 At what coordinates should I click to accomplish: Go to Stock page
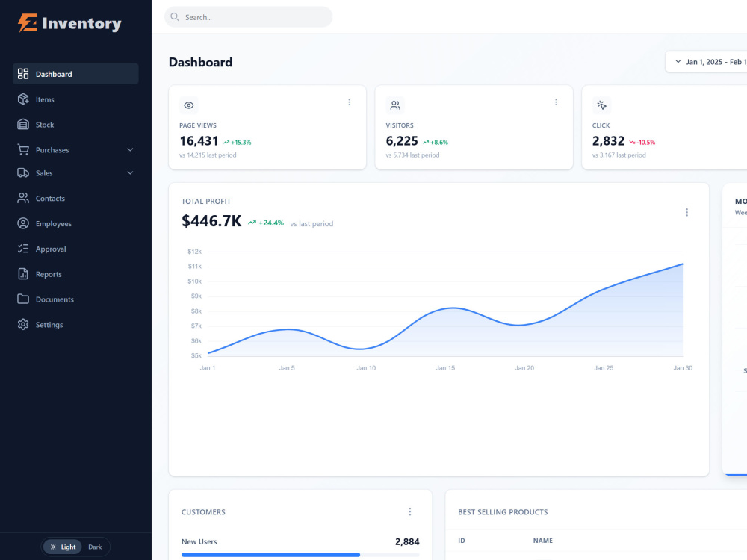[x=75, y=124]
